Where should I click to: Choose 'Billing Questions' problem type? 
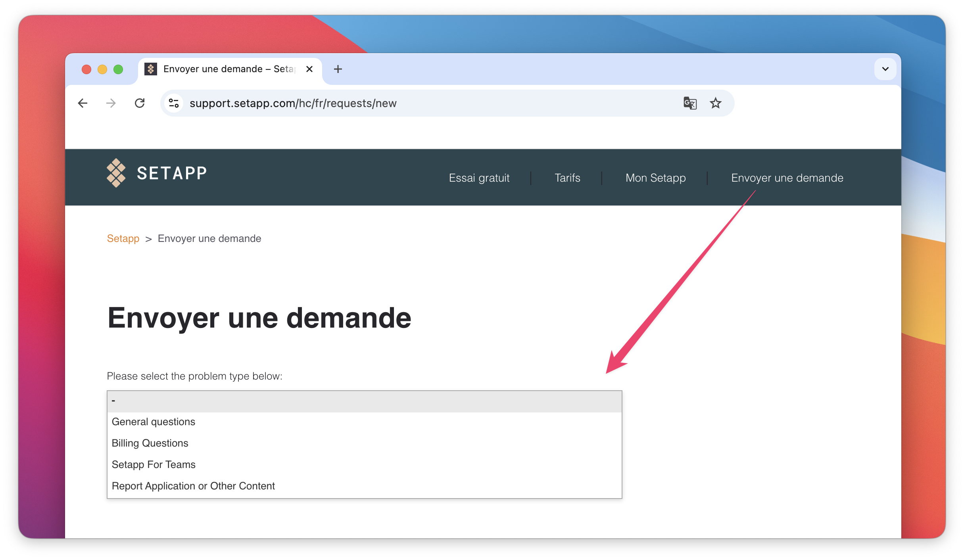click(364, 443)
